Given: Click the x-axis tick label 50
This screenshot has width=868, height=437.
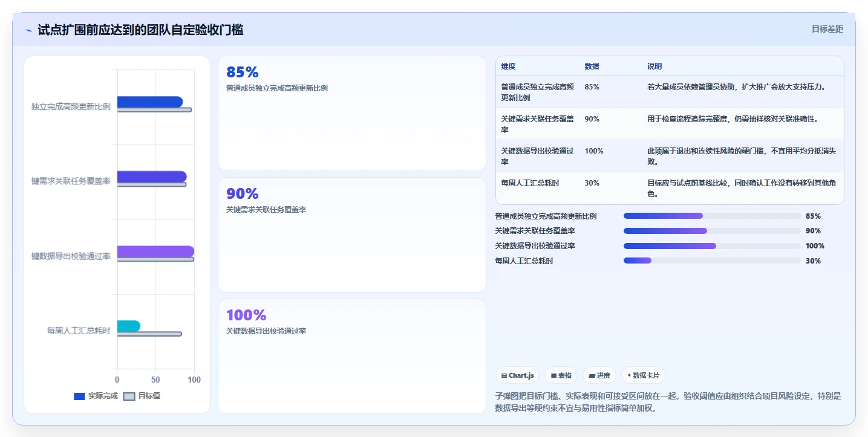Looking at the screenshot, I should click(155, 380).
